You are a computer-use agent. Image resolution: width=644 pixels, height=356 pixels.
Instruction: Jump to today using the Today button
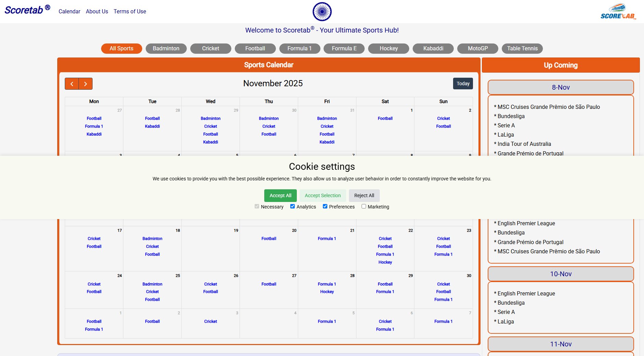tap(463, 84)
